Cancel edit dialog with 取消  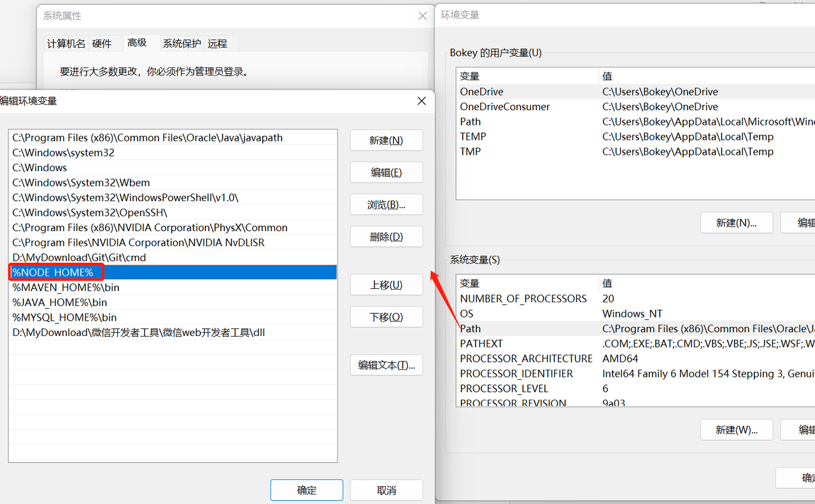tap(386, 490)
